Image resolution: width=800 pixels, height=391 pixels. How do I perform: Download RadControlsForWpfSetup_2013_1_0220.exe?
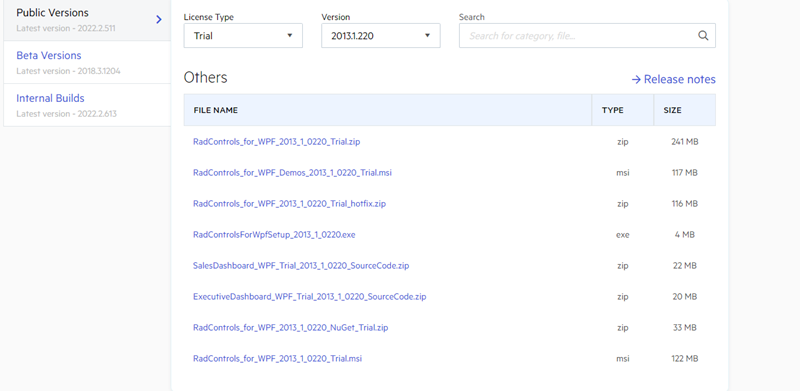274,235
